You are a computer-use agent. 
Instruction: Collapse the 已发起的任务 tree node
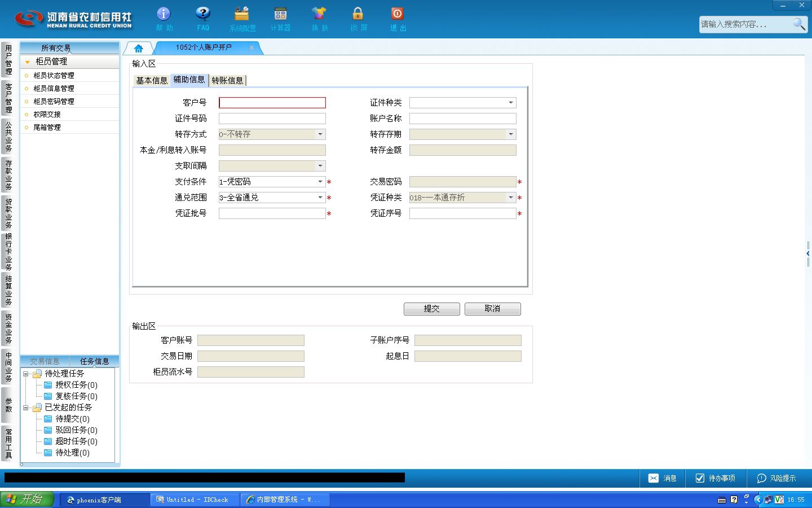pos(25,408)
